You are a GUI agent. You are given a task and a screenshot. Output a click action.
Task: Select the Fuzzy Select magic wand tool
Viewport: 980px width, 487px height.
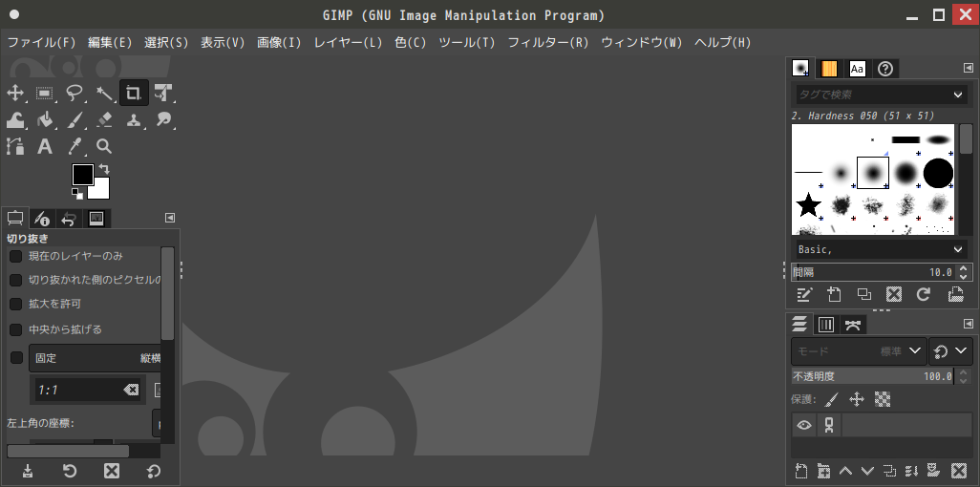104,94
